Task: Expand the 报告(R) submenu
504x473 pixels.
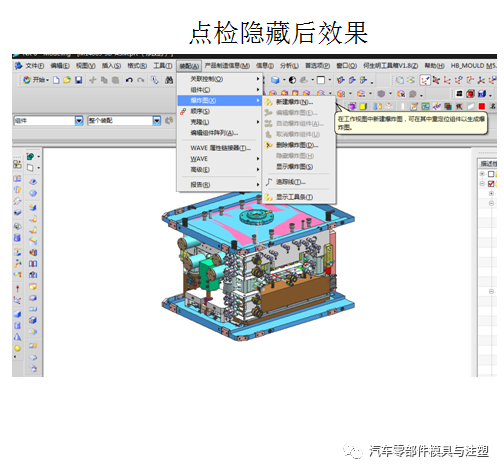Action: (x=219, y=184)
